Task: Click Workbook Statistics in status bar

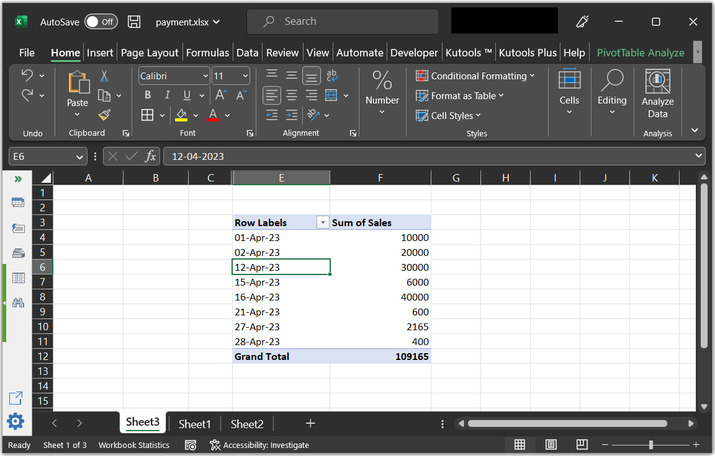Action: tap(134, 445)
